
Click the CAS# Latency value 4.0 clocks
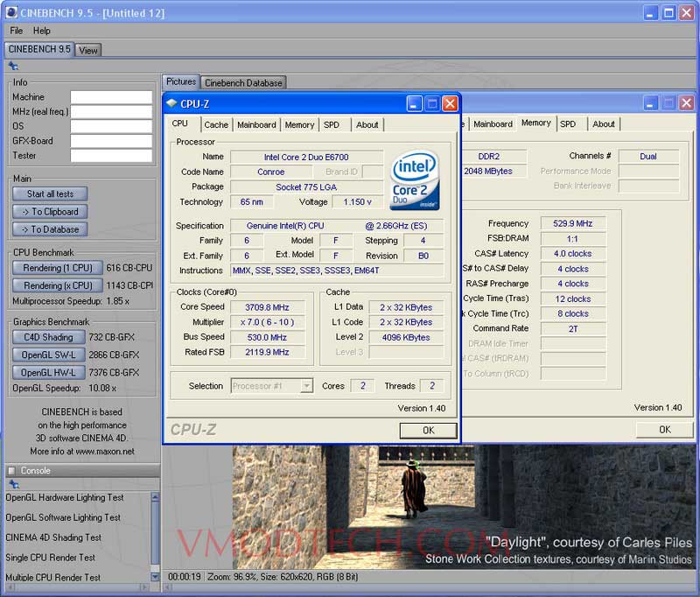coord(573,254)
